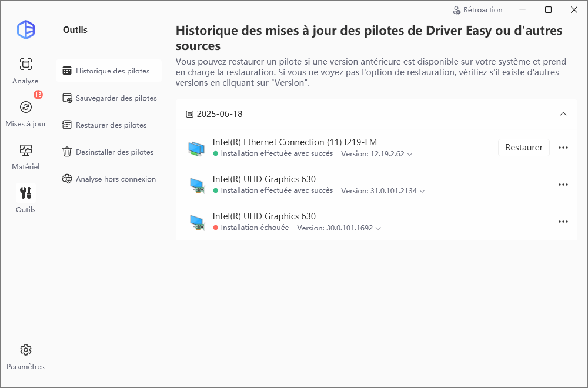Click device icon for UHD Graphics 630 version 31.0.101.2134
This screenshot has height=388, width=588.
[197, 185]
